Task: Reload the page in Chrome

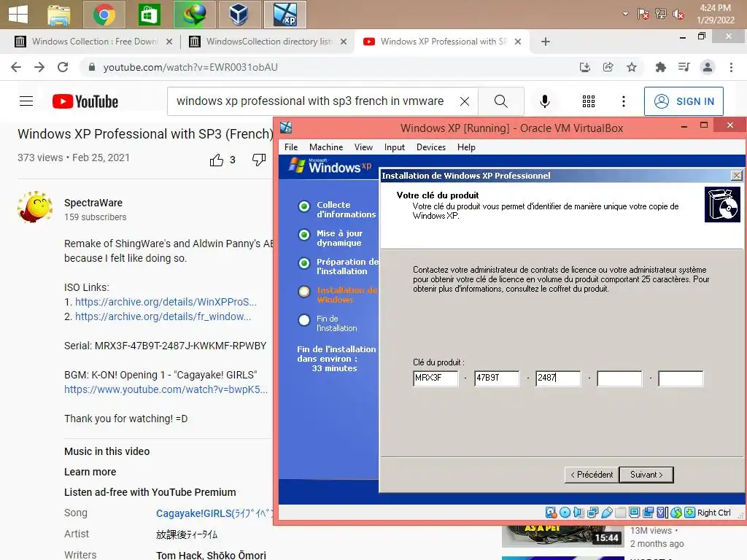Action: 63,67
